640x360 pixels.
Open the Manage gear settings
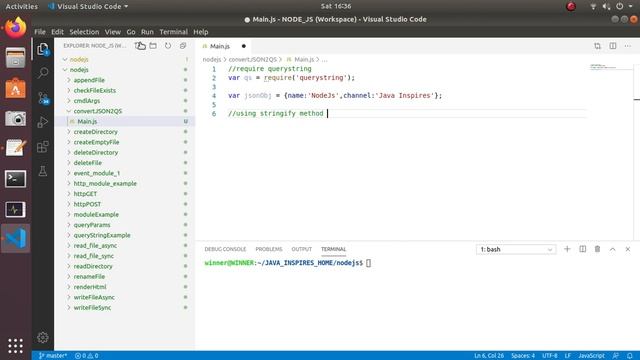pyautogui.click(x=43, y=338)
